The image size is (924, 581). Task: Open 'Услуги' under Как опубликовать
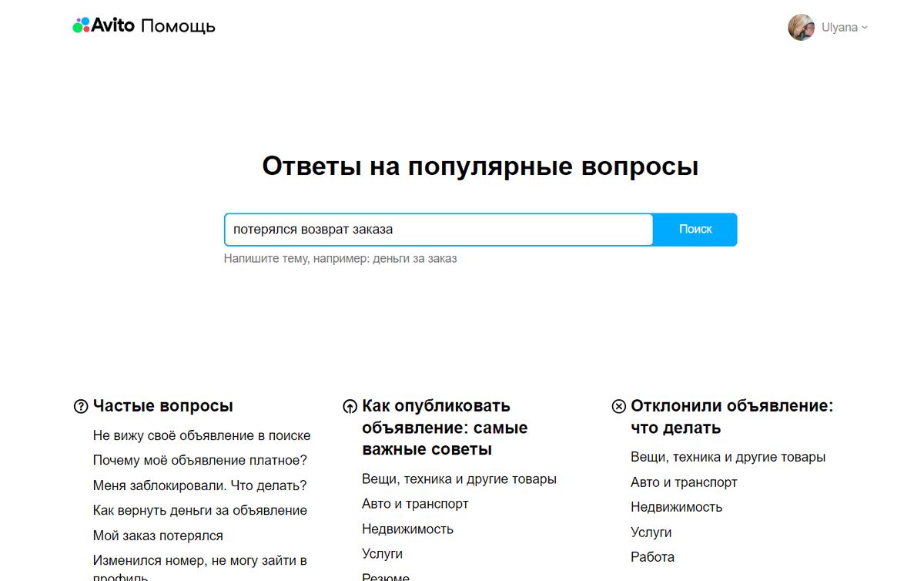pos(382,554)
